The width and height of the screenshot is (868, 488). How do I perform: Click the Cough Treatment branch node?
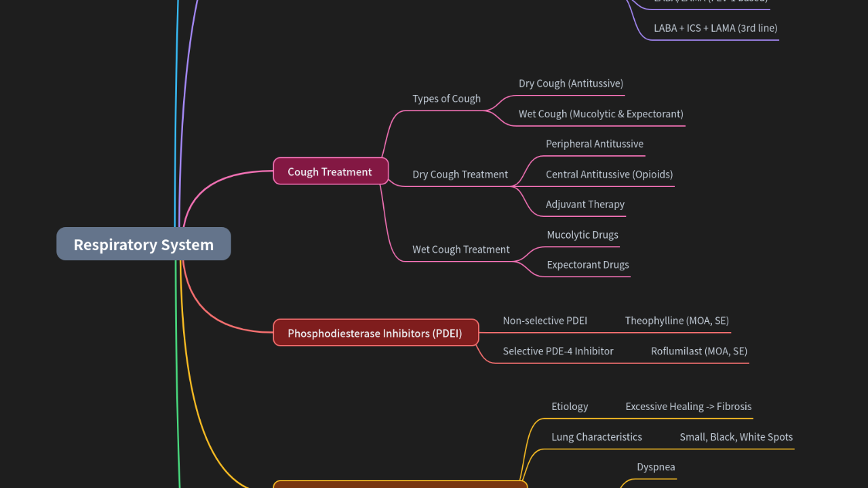pos(330,171)
